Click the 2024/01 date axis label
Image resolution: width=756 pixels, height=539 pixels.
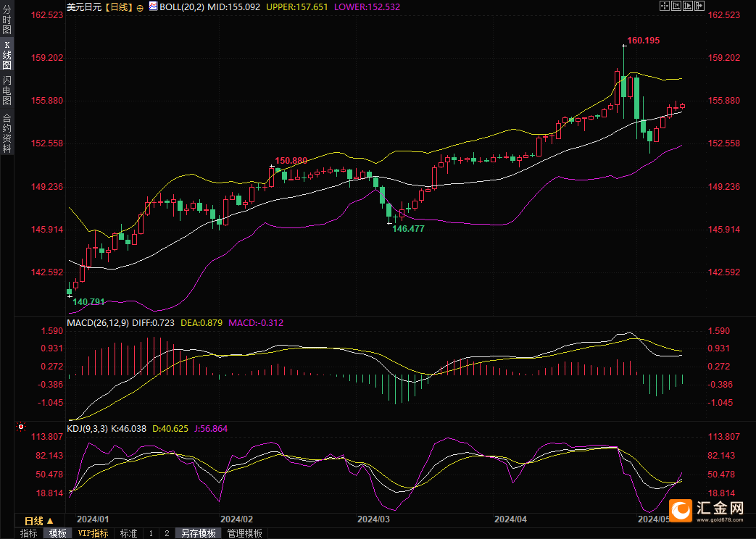(x=93, y=519)
